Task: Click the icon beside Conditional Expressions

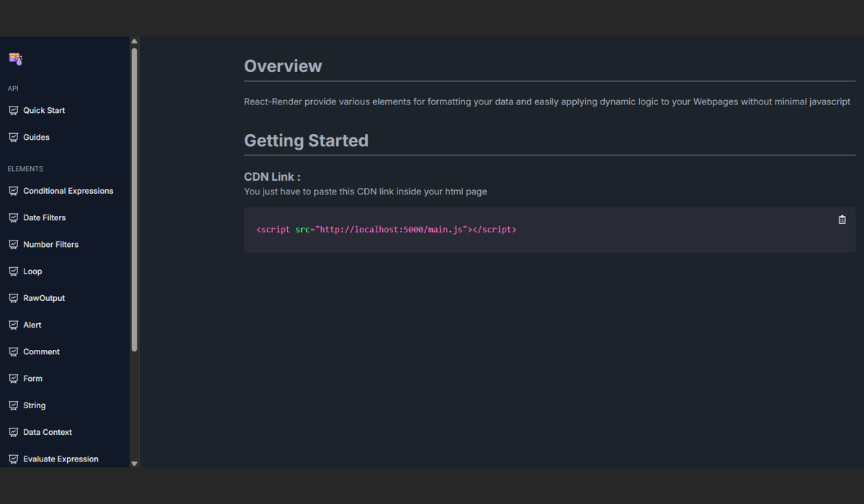Action: pos(13,191)
